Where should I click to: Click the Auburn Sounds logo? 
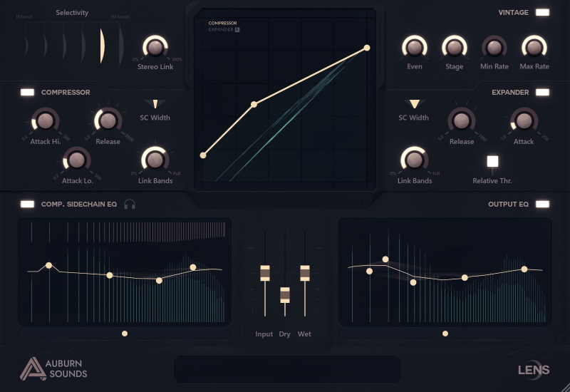pyautogui.click(x=53, y=368)
